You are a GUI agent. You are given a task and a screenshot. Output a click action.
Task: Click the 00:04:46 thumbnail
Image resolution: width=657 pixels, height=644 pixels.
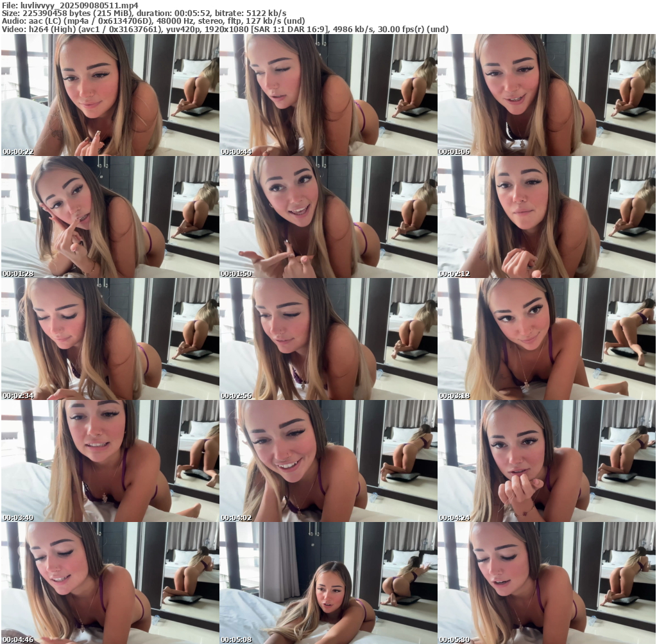tap(110, 583)
